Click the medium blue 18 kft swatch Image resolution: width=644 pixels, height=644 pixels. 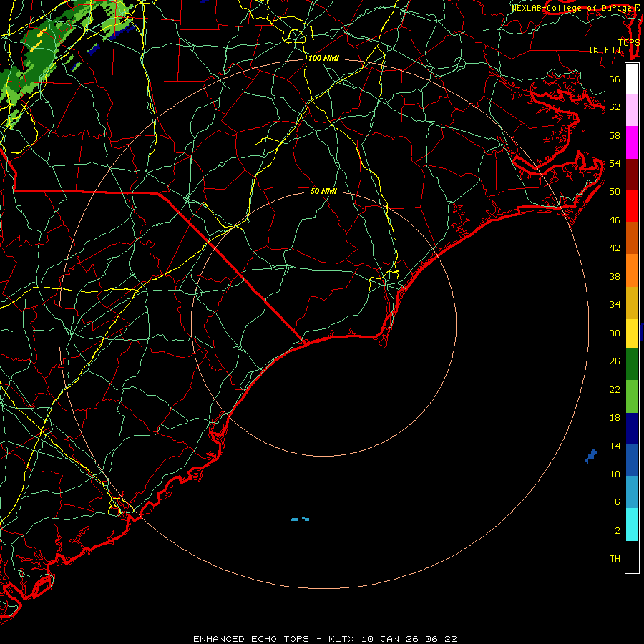[632, 460]
